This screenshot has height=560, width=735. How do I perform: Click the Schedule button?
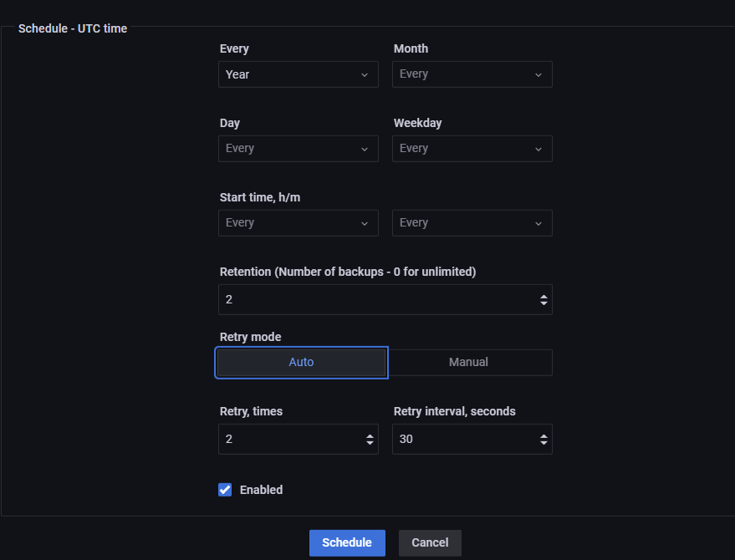[x=347, y=542]
